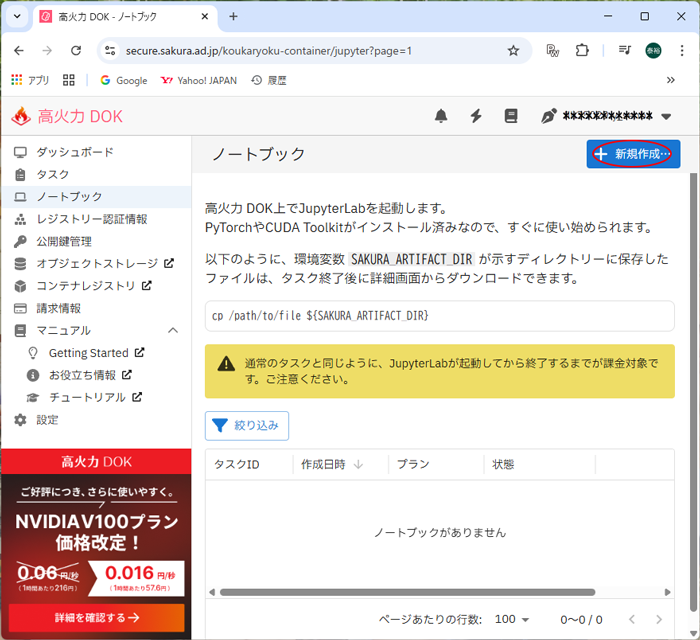
Task: Click the vertical page scrollbar
Action: [x=693, y=393]
